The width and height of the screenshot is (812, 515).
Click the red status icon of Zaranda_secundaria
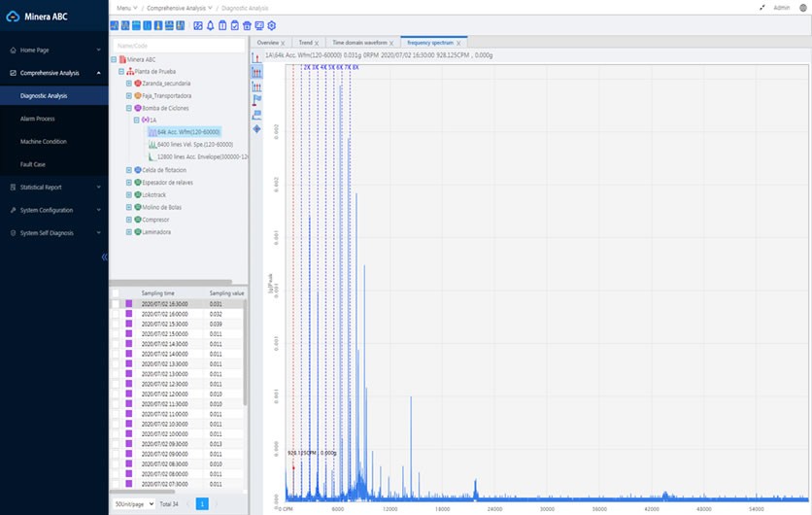coord(138,84)
